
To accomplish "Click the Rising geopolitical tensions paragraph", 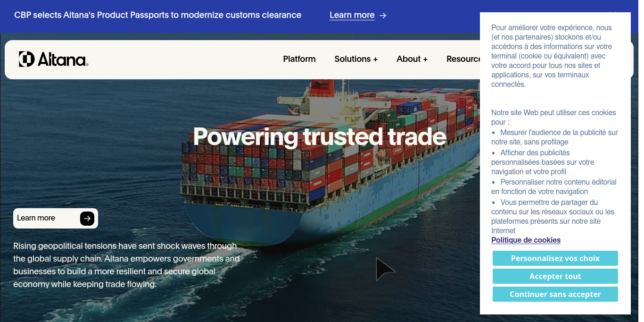I will (x=126, y=265).
